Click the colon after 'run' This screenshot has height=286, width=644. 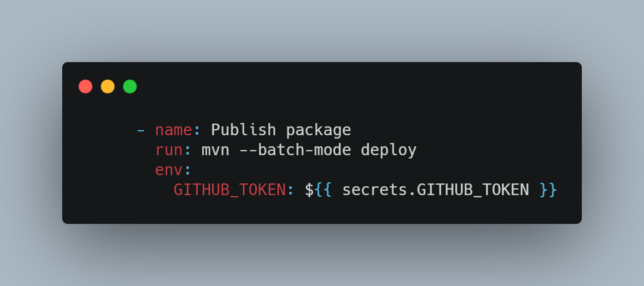188,151
